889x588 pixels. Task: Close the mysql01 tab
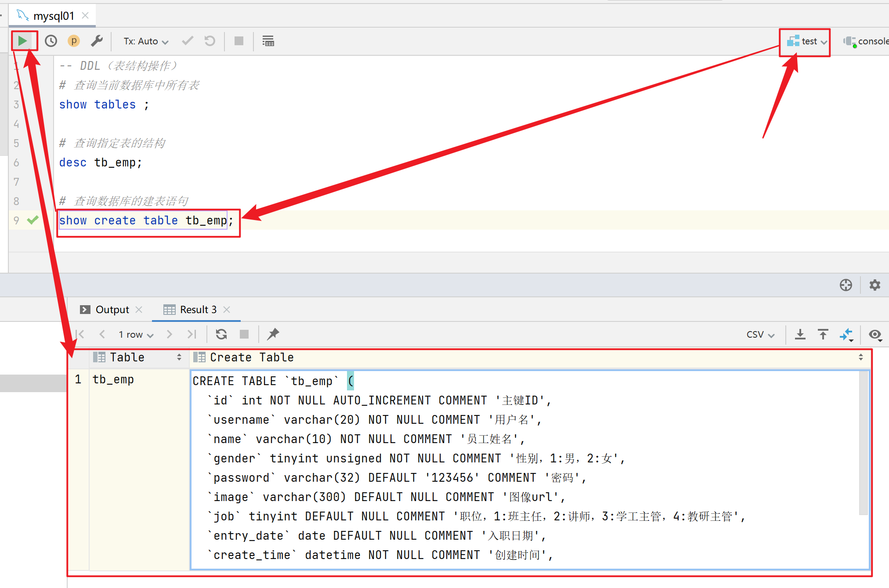(85, 15)
